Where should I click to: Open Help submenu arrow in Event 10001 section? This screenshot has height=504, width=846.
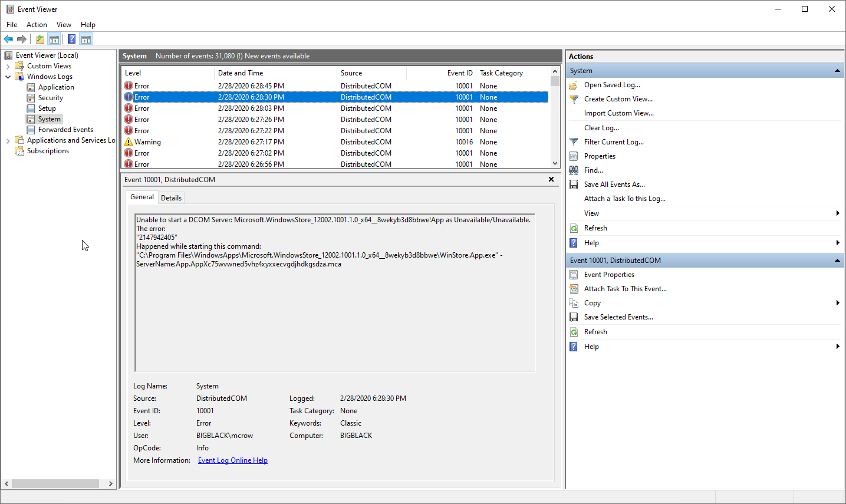click(x=838, y=347)
